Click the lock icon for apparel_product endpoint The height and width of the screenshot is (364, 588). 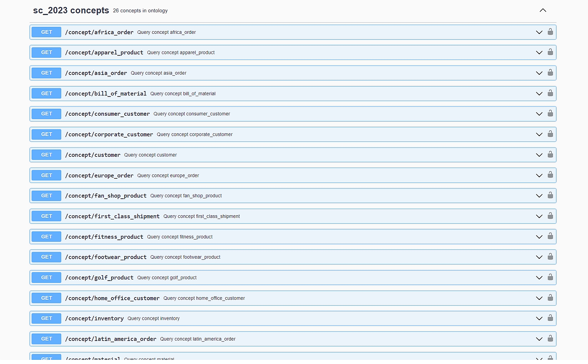[550, 52]
